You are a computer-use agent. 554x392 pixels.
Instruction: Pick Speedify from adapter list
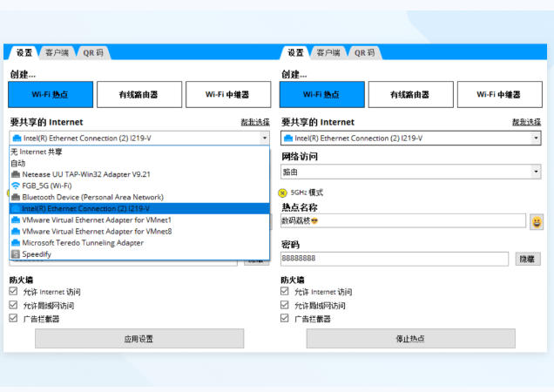click(x=139, y=254)
